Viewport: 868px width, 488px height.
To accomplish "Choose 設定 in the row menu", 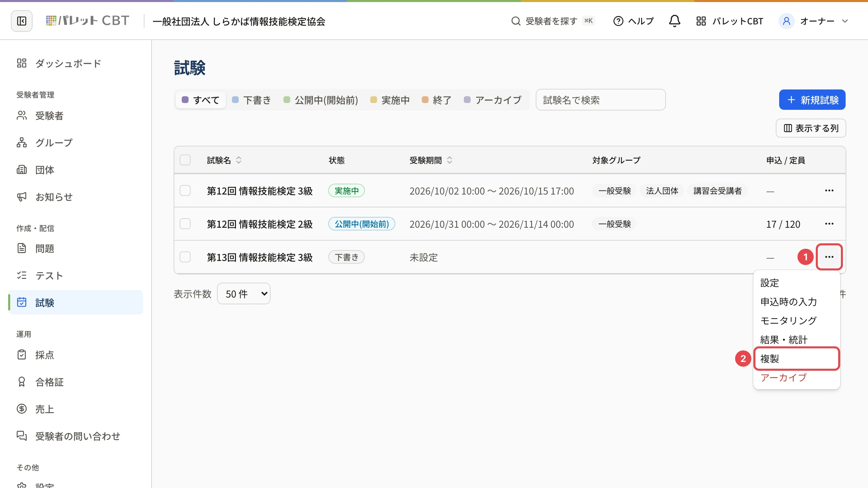I will (x=796, y=283).
